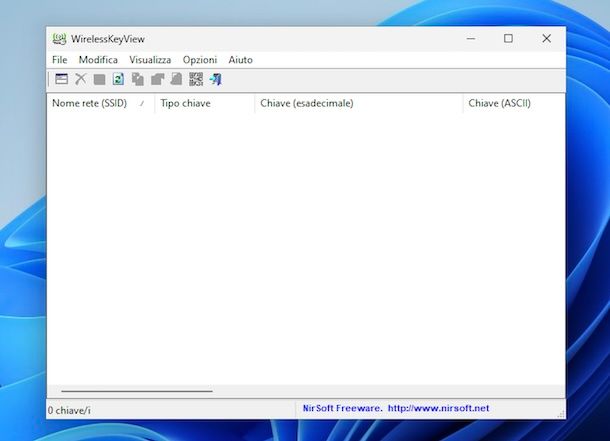Click the find/document toolbar icon

click(176, 79)
